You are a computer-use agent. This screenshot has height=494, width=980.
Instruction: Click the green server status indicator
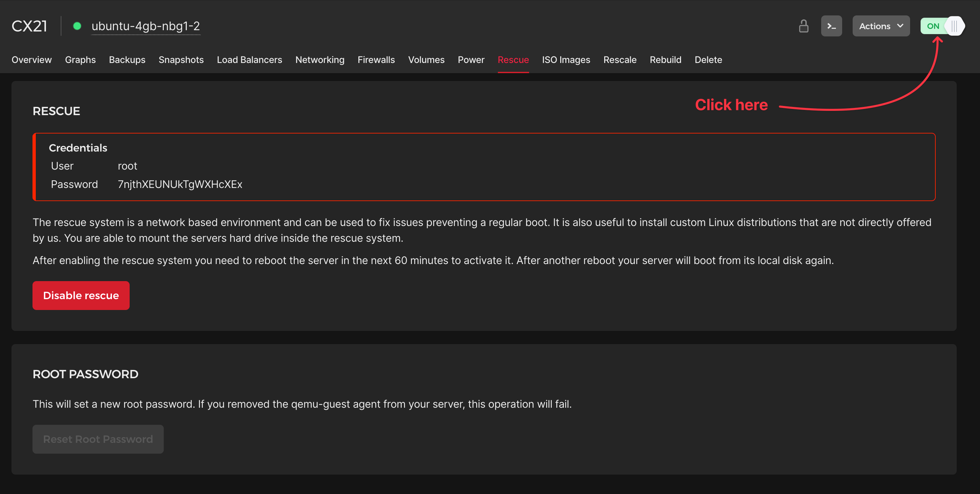77,26
